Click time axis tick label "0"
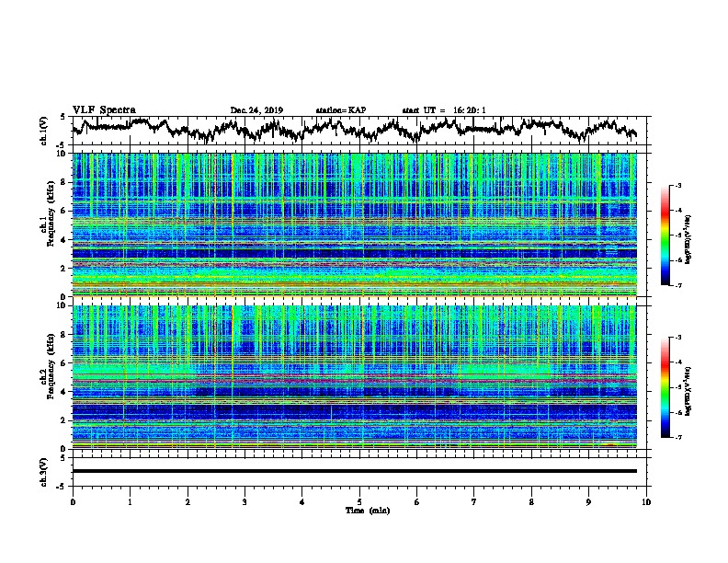Viewport: 728px width, 563px height. tap(73, 502)
